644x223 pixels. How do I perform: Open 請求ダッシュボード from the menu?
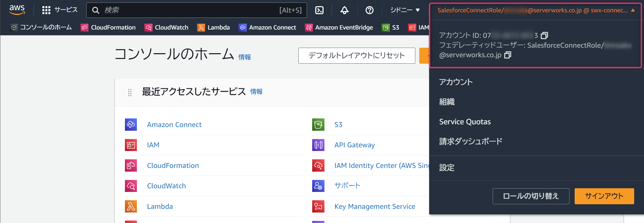point(471,141)
